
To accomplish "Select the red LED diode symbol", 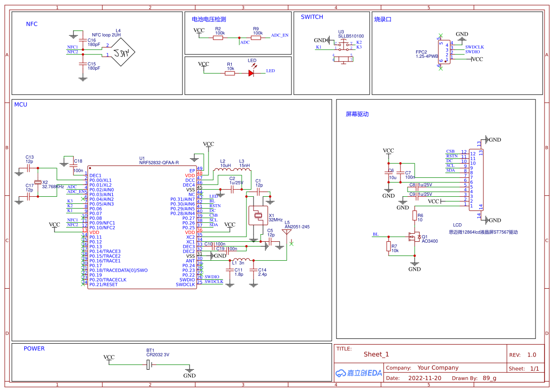I will [x=251, y=73].
